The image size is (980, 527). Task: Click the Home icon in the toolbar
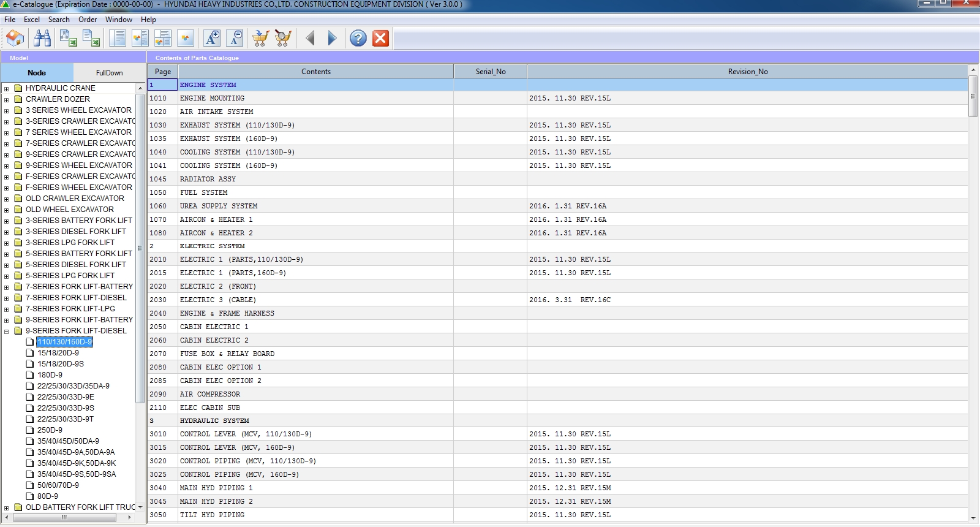pyautogui.click(x=15, y=39)
